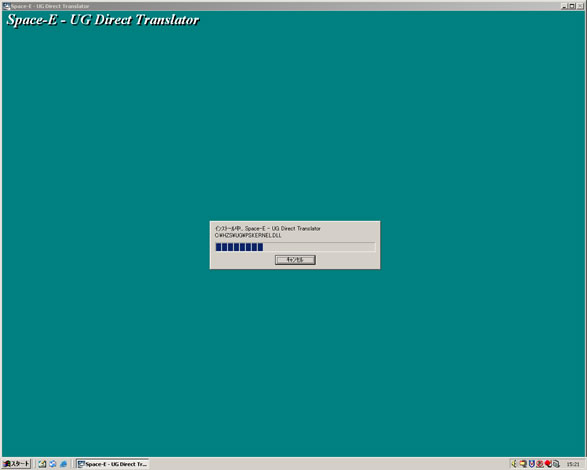587x470 pixels.
Task: Open the Outlook Express quick launch icon
Action: (x=53, y=464)
